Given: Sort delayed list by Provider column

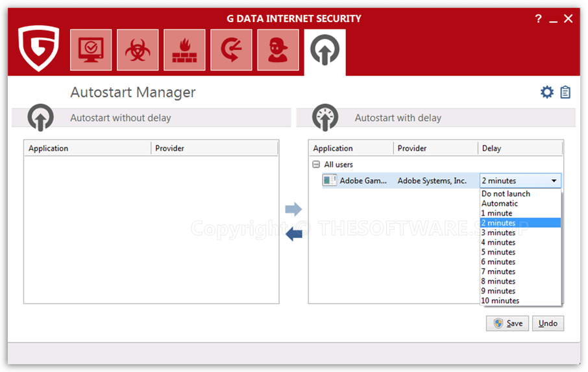Looking at the screenshot, I should [x=435, y=148].
